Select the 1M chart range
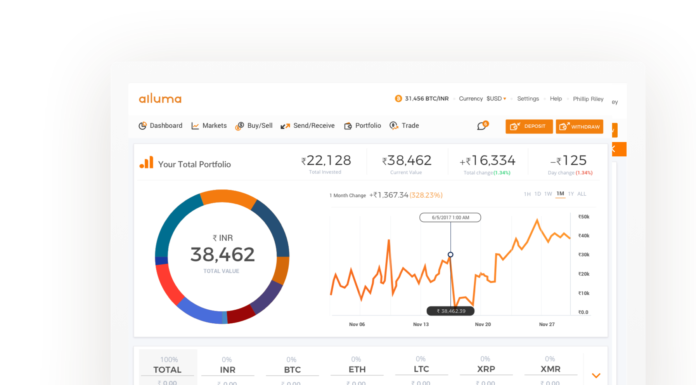This screenshot has height=385, width=696. coord(560,194)
